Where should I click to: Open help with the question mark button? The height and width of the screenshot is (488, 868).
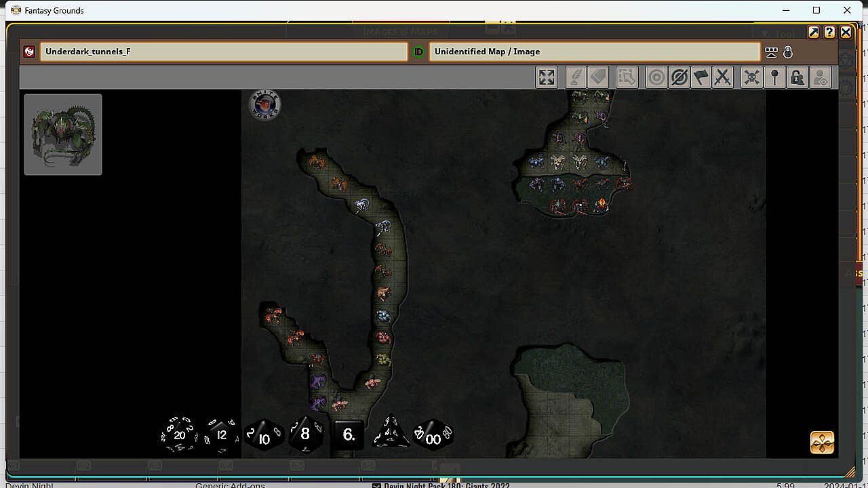tap(829, 32)
